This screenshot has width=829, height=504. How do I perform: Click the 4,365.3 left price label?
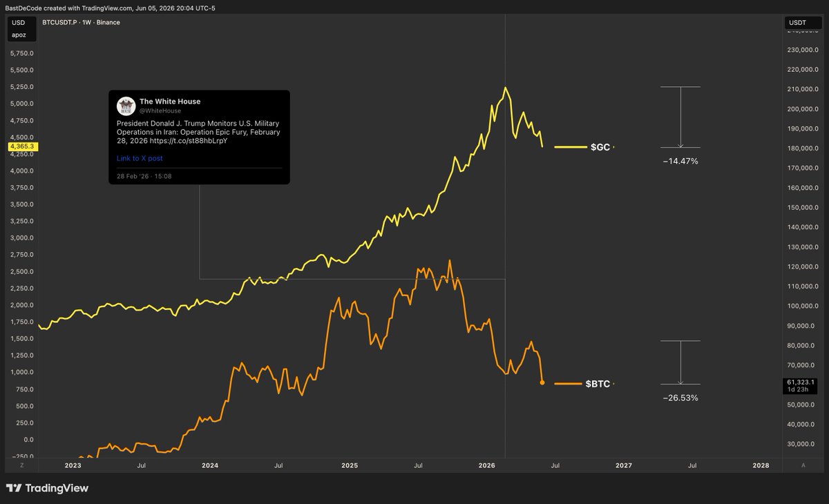[x=23, y=147]
